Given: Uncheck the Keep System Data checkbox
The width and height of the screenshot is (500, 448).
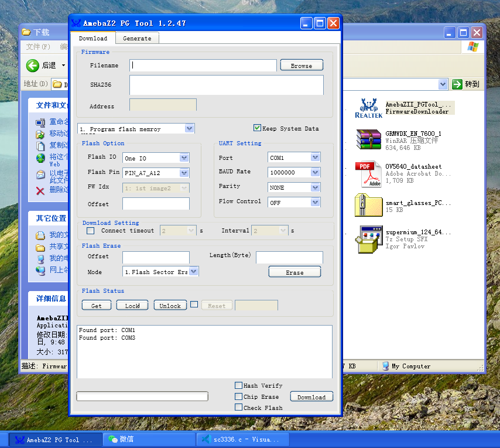Looking at the screenshot, I should click(257, 128).
